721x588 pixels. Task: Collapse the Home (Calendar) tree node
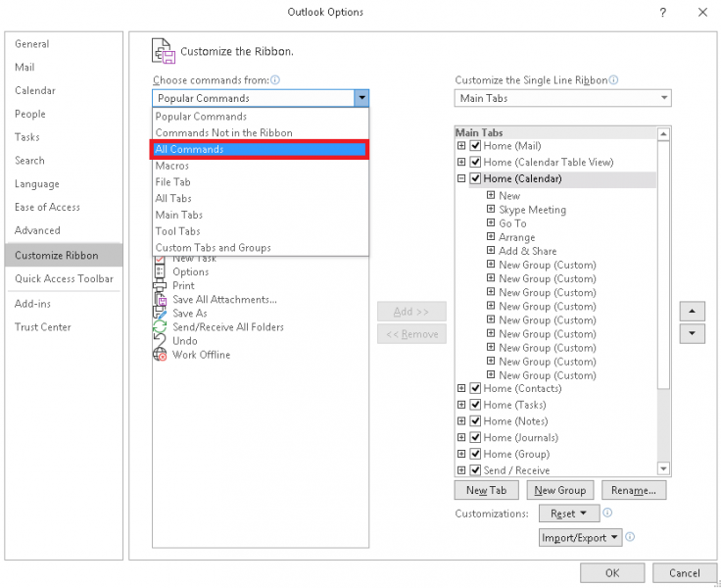pyautogui.click(x=461, y=179)
